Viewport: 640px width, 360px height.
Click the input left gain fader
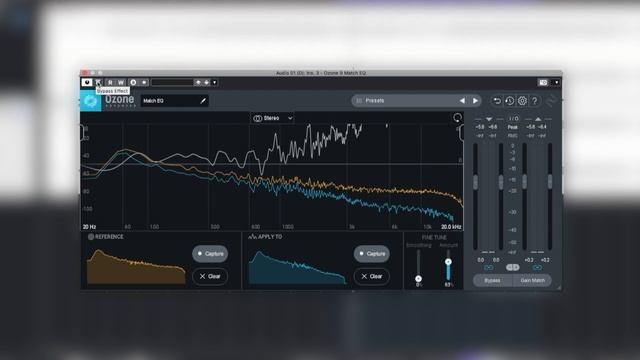tap(476, 182)
